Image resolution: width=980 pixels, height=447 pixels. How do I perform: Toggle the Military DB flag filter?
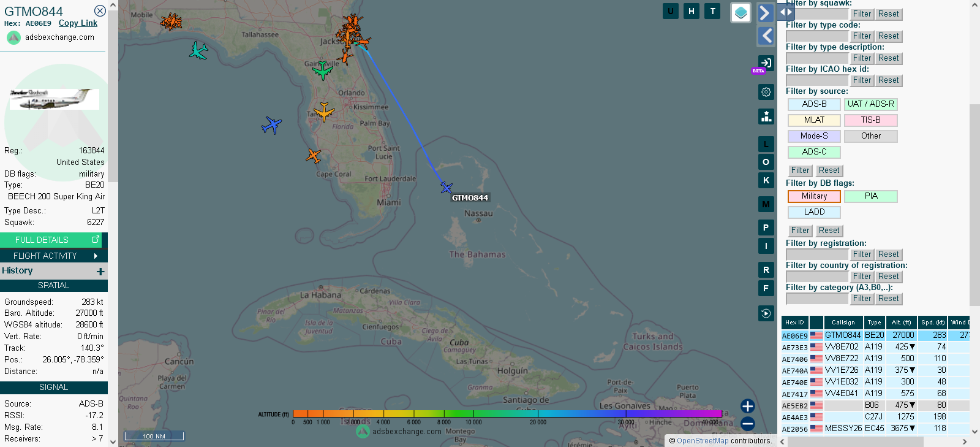click(x=814, y=196)
